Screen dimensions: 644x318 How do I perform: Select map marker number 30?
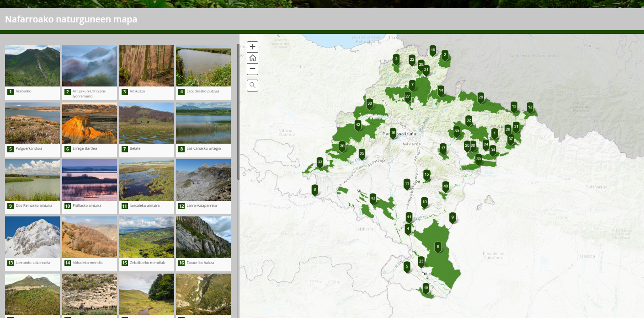[x=370, y=104]
